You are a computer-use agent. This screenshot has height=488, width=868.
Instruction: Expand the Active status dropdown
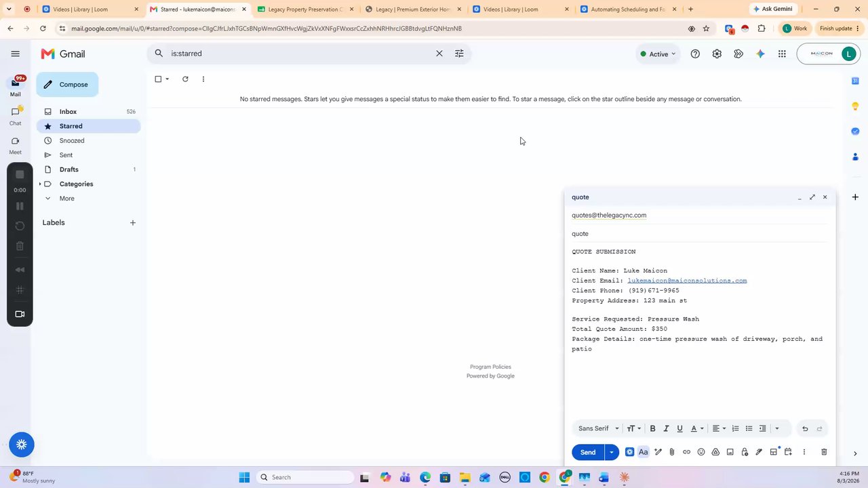coord(658,54)
